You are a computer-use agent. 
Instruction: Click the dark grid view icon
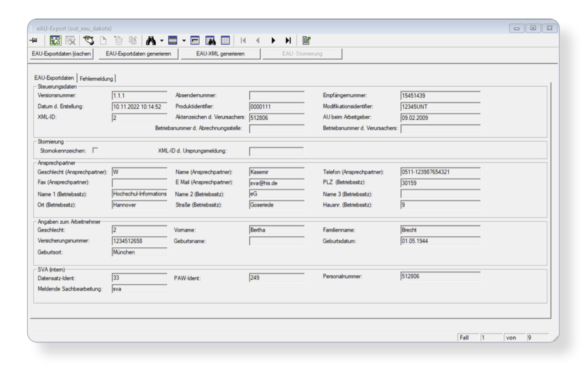173,41
